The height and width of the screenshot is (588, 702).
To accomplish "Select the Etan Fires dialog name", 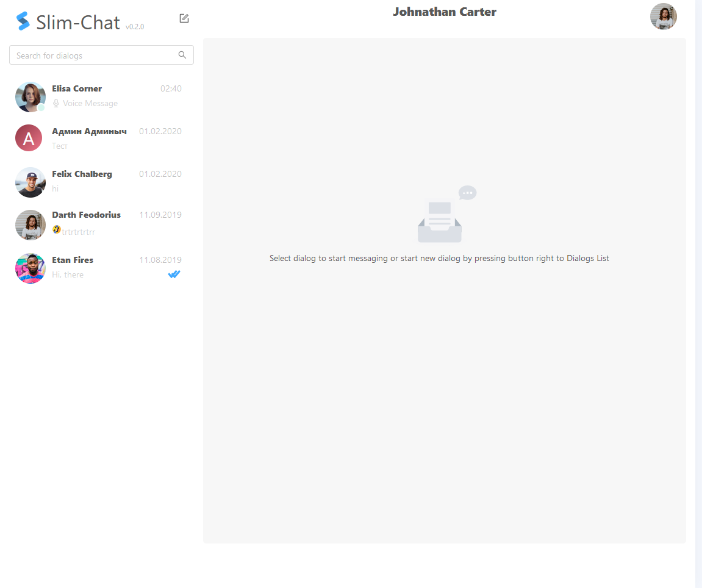I will (73, 260).
